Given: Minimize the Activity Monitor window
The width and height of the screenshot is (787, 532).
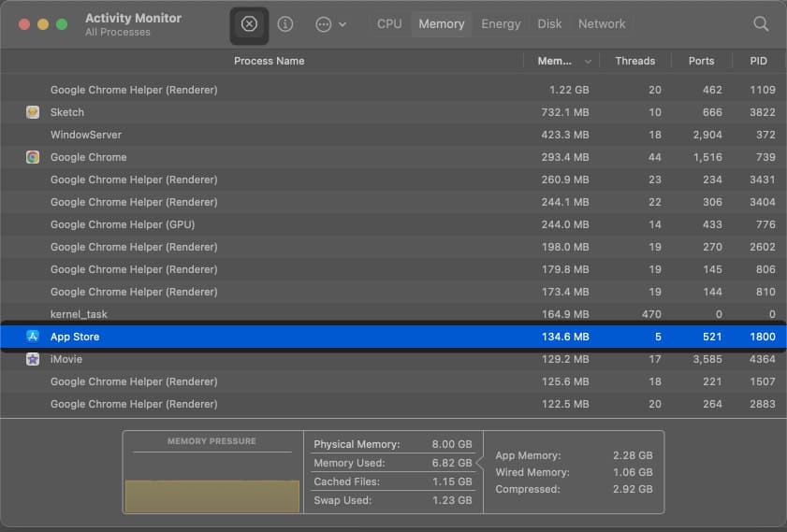Looking at the screenshot, I should pyautogui.click(x=43, y=24).
